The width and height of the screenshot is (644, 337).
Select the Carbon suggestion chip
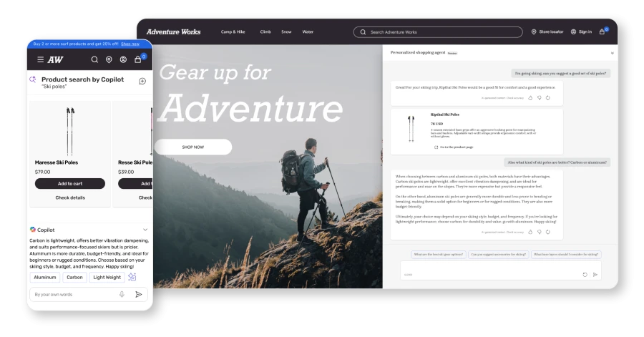click(x=74, y=277)
